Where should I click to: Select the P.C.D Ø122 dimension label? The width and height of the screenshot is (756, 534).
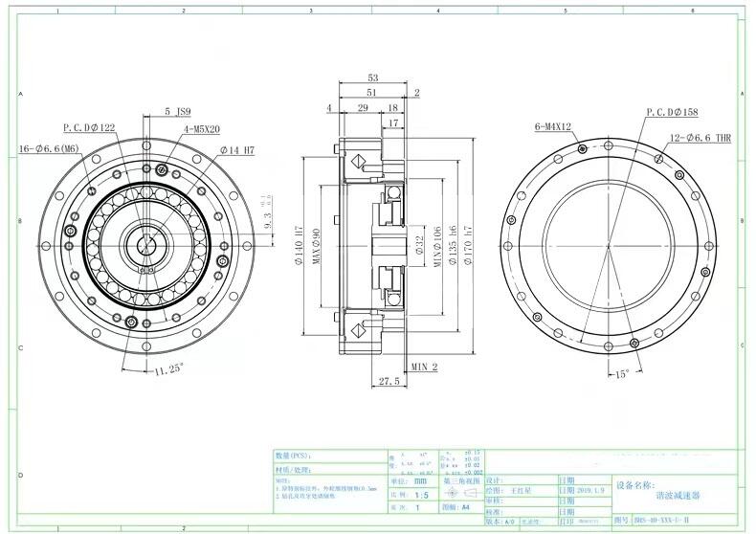pyautogui.click(x=89, y=127)
